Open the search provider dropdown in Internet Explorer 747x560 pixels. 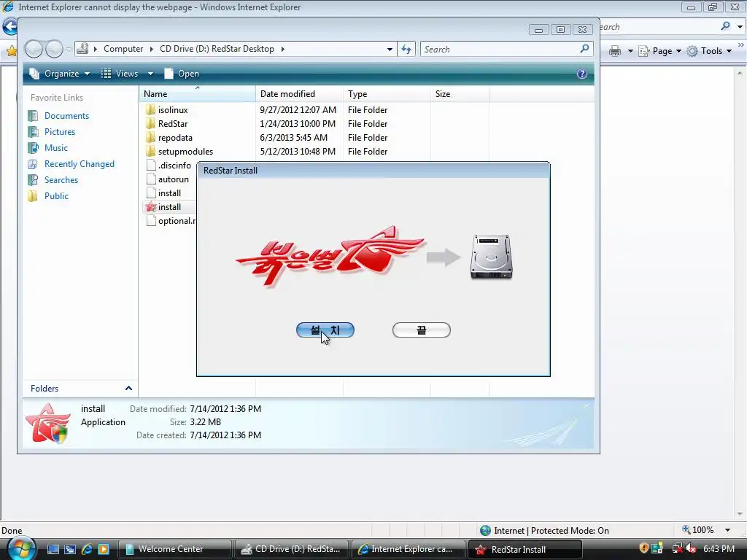click(x=740, y=27)
